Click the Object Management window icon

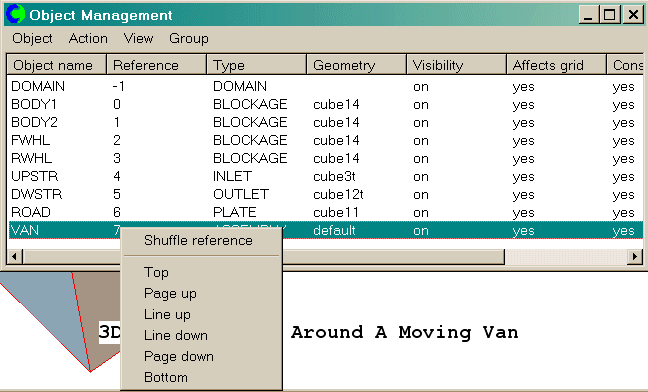click(15, 14)
